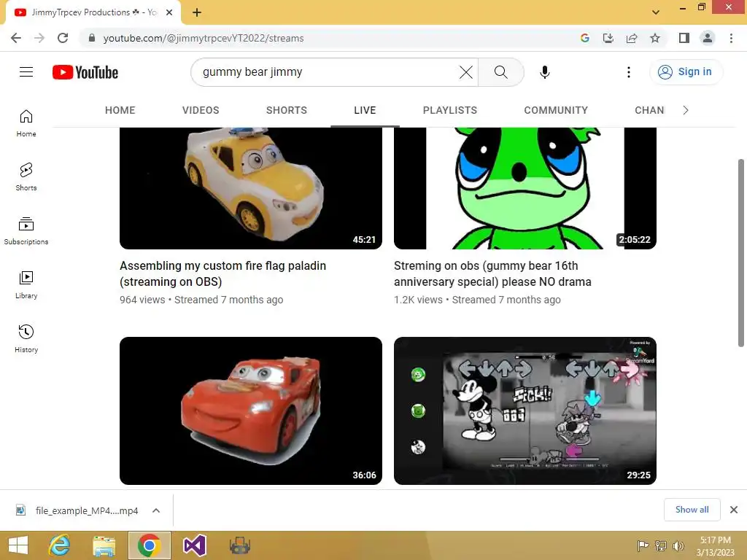The height and width of the screenshot is (560, 747).
Task: Click the install/download icon in address bar
Action: tap(608, 38)
